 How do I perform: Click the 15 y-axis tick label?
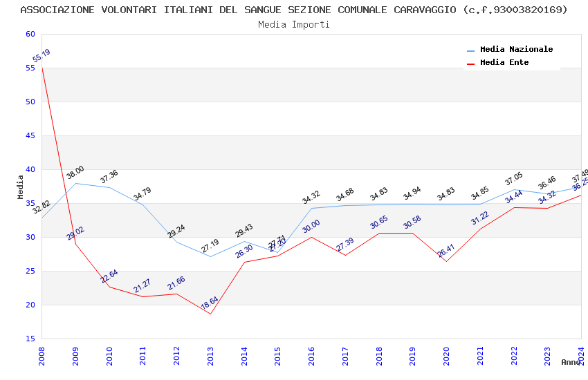(x=30, y=339)
